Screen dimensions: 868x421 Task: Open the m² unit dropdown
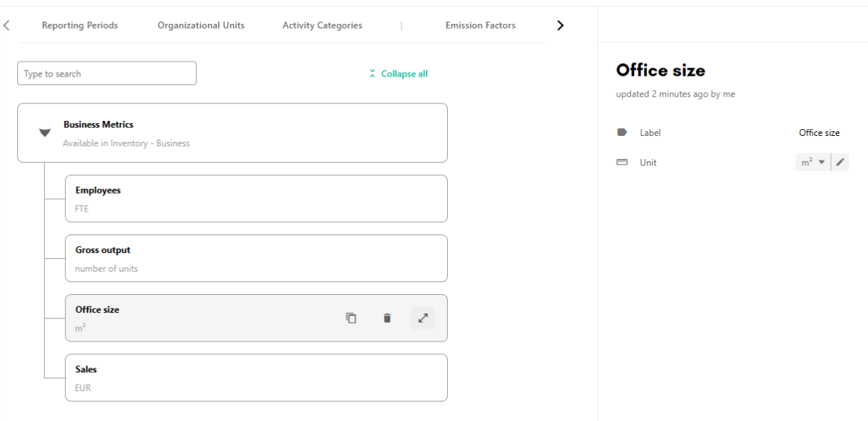(812, 162)
